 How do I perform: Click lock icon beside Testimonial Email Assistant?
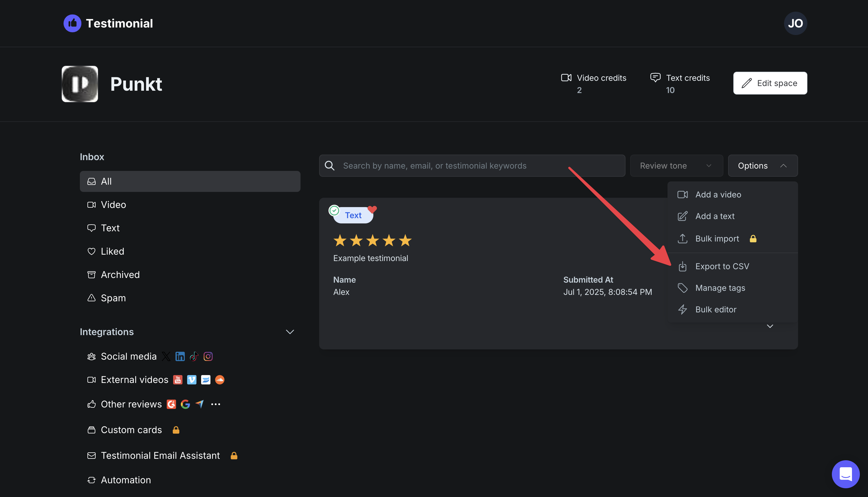click(234, 455)
